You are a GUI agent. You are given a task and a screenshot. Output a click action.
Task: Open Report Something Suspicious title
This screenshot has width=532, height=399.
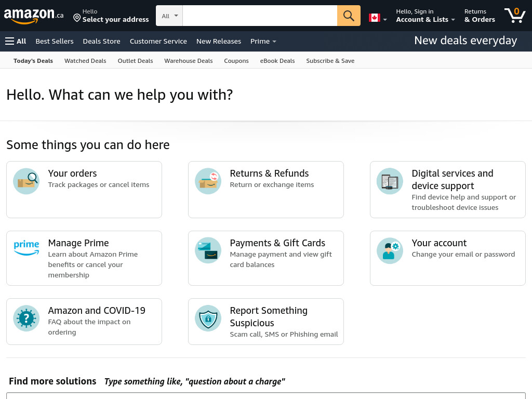pyautogui.click(x=269, y=316)
